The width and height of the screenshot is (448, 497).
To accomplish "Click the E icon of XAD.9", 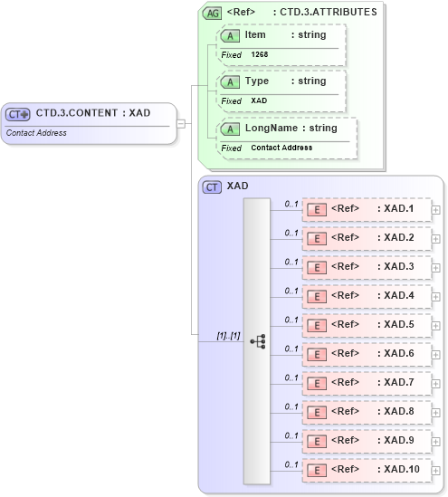I will 317,442.
